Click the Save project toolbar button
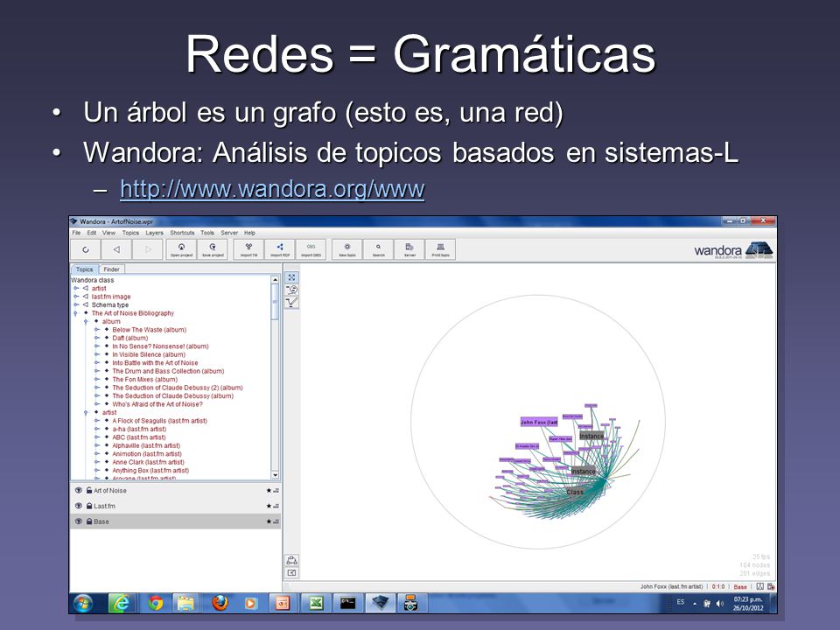The image size is (840, 630). click(213, 249)
